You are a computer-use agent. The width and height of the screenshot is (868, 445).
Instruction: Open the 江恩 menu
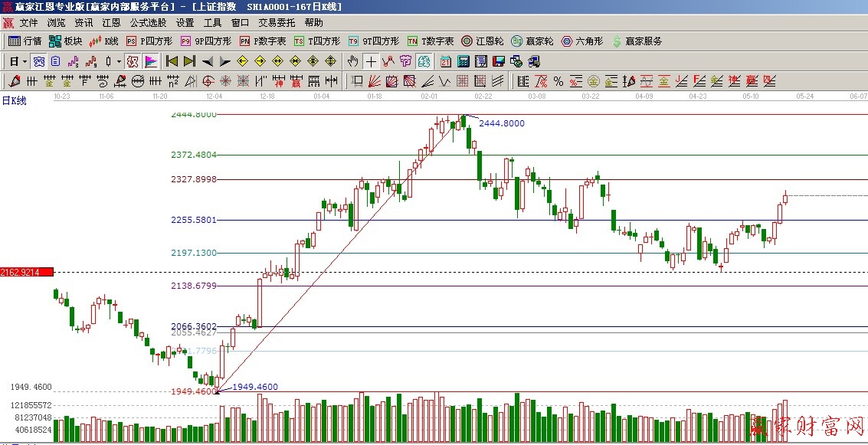[x=111, y=23]
